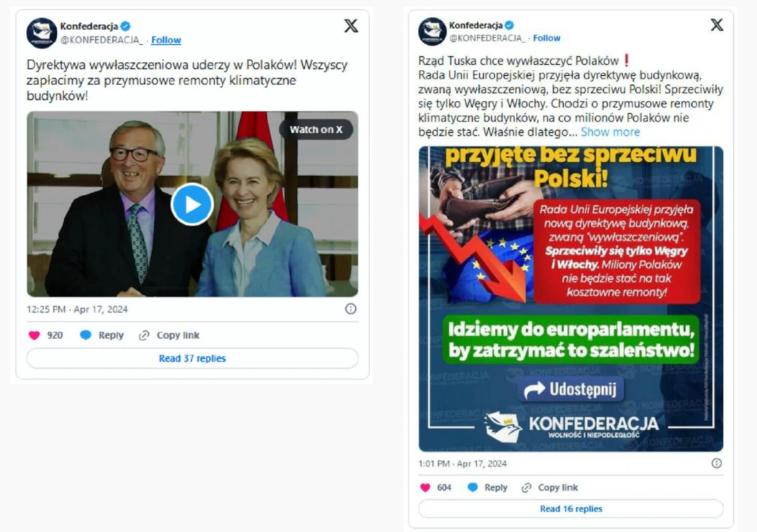Open the info icon beside the 1:01 PM timestamp

[716, 464]
